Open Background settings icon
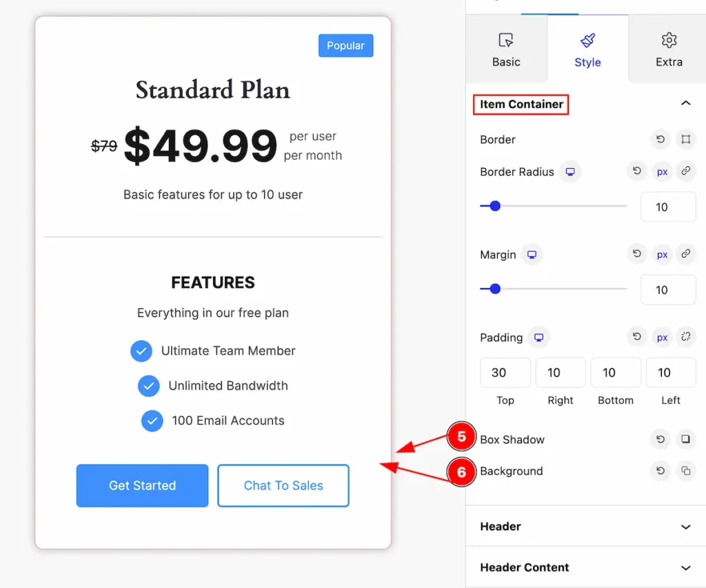706x588 pixels. tap(685, 471)
